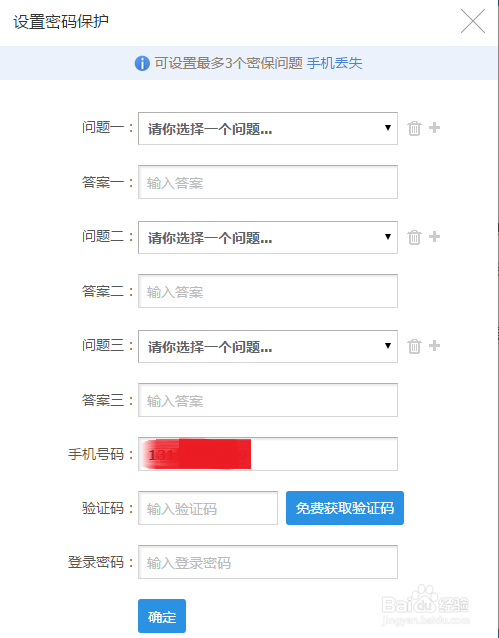Focus the 答案三 answer field
The image size is (499, 638).
(x=268, y=400)
